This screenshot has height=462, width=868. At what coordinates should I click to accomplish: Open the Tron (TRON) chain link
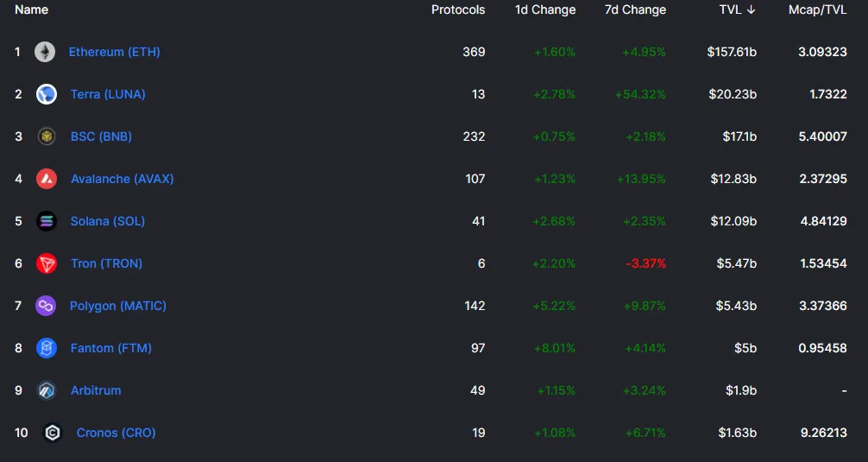click(x=106, y=263)
